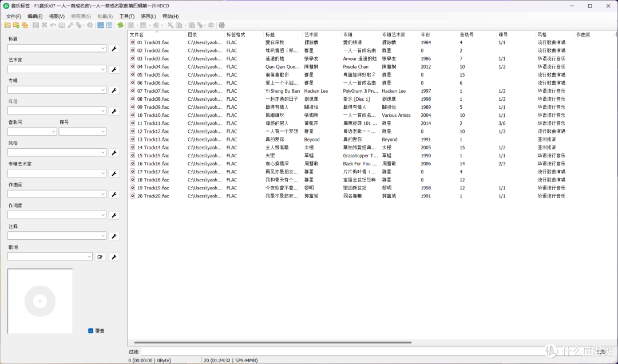This screenshot has height=364, width=618.
Task: Open the settings gear in the toolbar
Action: [x=221, y=25]
